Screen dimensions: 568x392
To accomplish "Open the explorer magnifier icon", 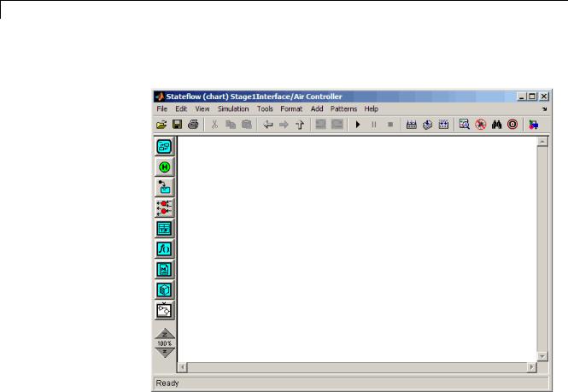I will [x=465, y=125].
